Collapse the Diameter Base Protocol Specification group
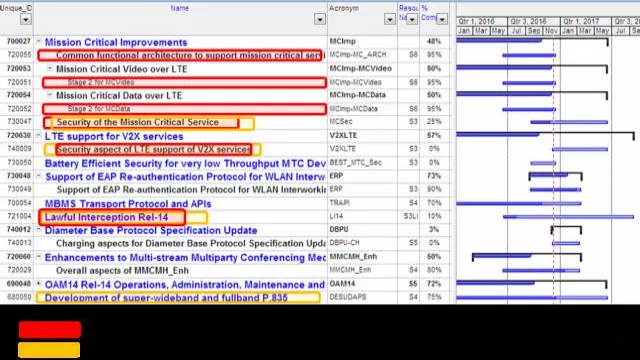Screen dimensions: 640x360 coord(38,230)
